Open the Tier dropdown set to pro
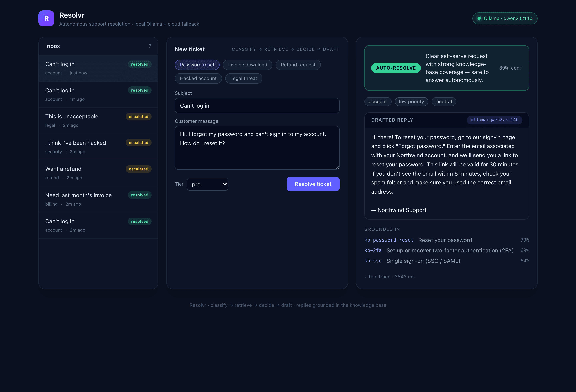Screen dimensions: 576x392 point(207,184)
